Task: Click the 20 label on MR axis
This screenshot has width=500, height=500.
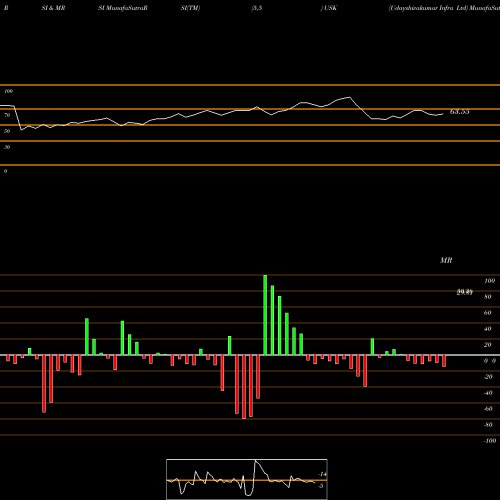Action: [488, 345]
